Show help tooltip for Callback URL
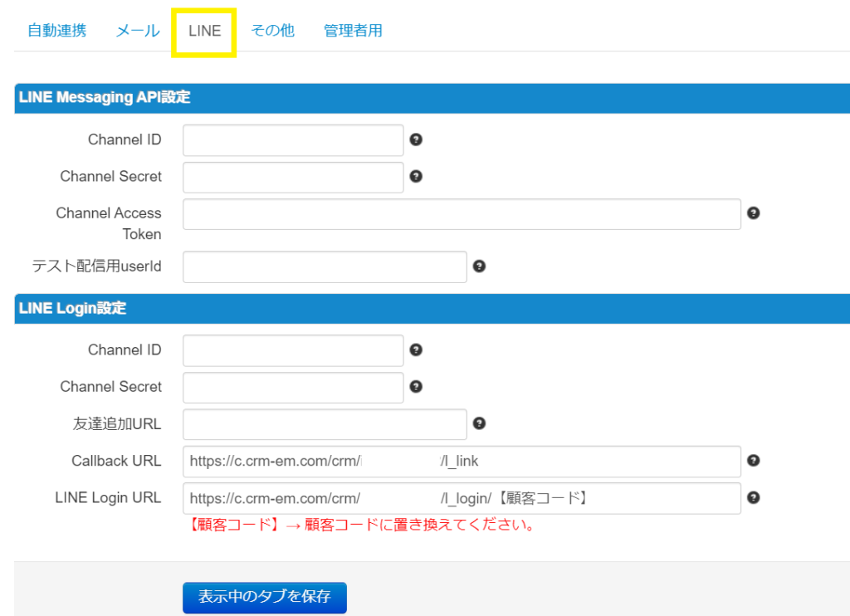Viewport: 850px width, 616px height. tap(754, 461)
